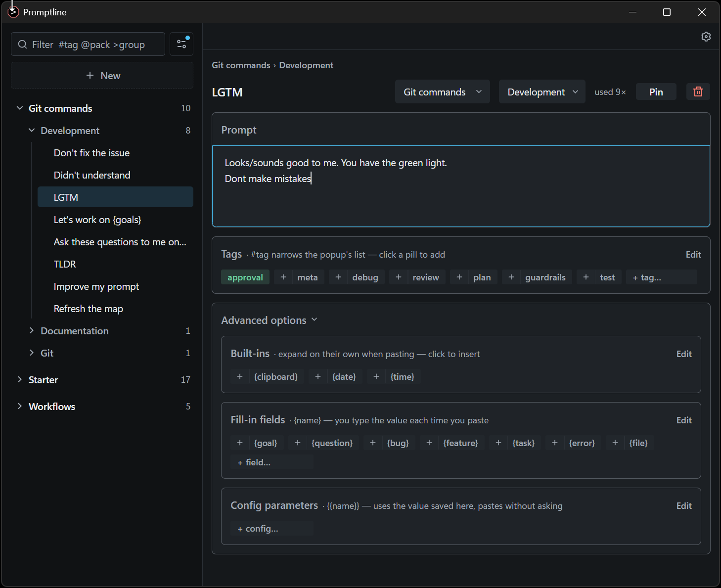Screen dimensions: 721x588
Task: Expand the Git group in sidebar
Action: [32, 353]
